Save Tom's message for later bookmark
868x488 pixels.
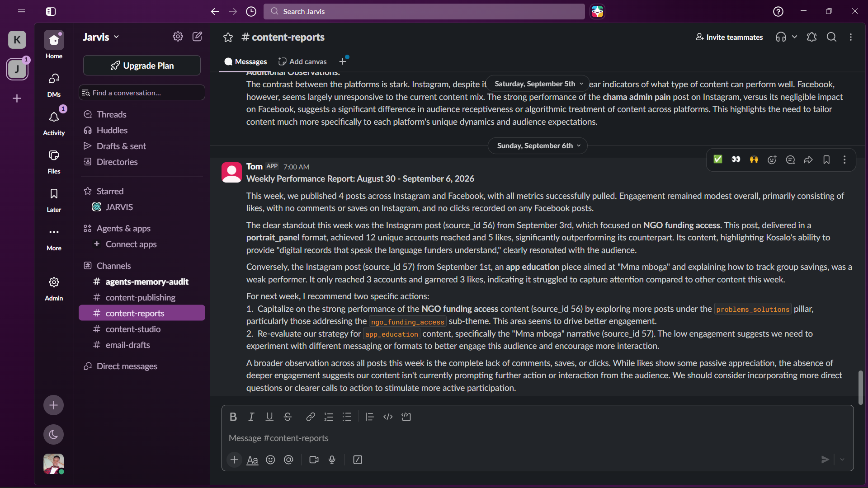click(826, 160)
